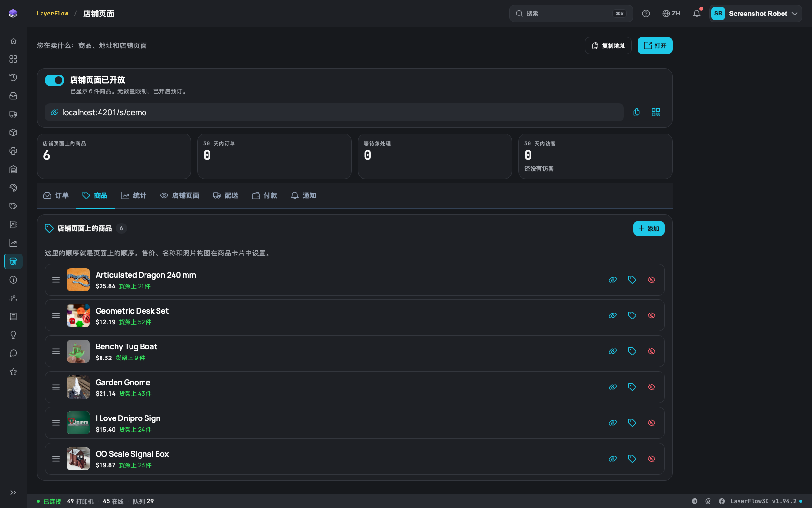
Task: Select the 通知 tab
Action: (304, 195)
